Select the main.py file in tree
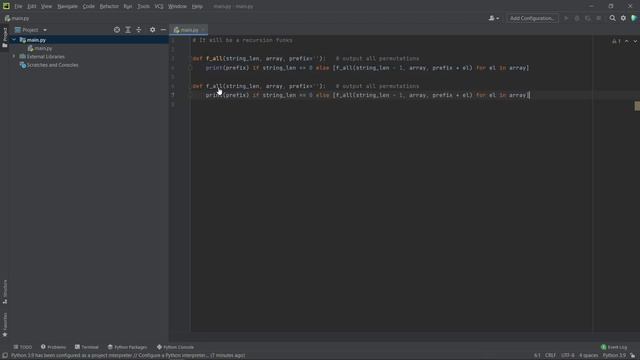Image resolution: width=640 pixels, height=360 pixels. 43,49
